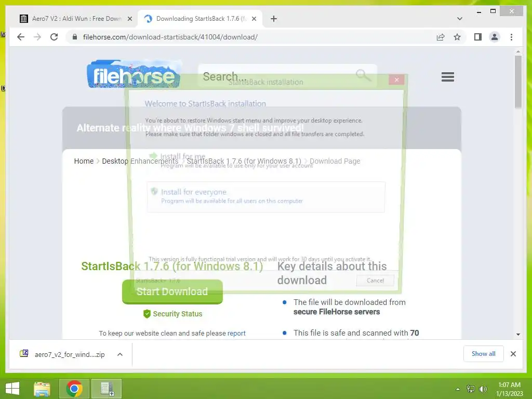
Task: View site security padlock info
Action: point(75,37)
